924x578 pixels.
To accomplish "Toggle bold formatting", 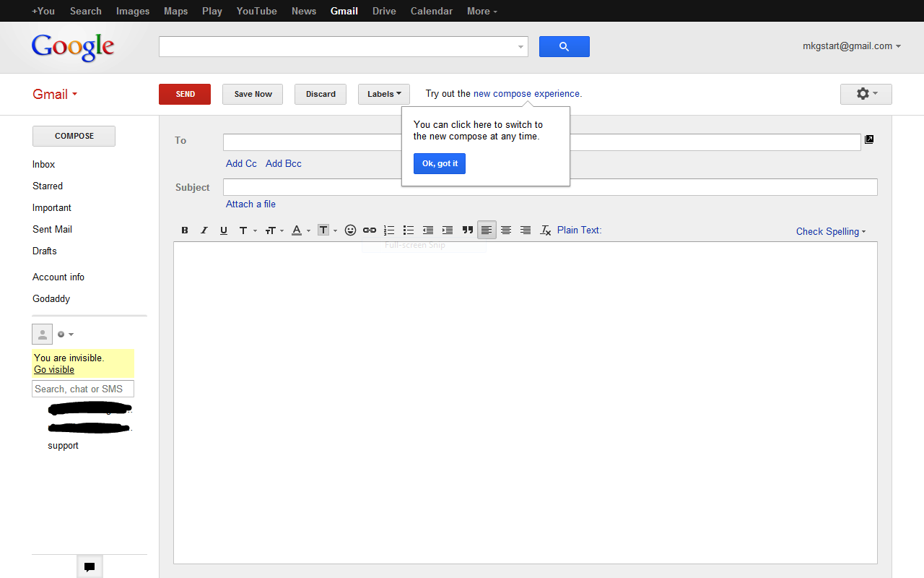I will [x=185, y=230].
